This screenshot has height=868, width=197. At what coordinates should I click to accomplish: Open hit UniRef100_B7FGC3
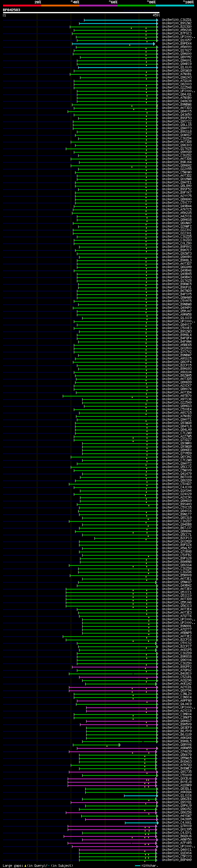177,33
